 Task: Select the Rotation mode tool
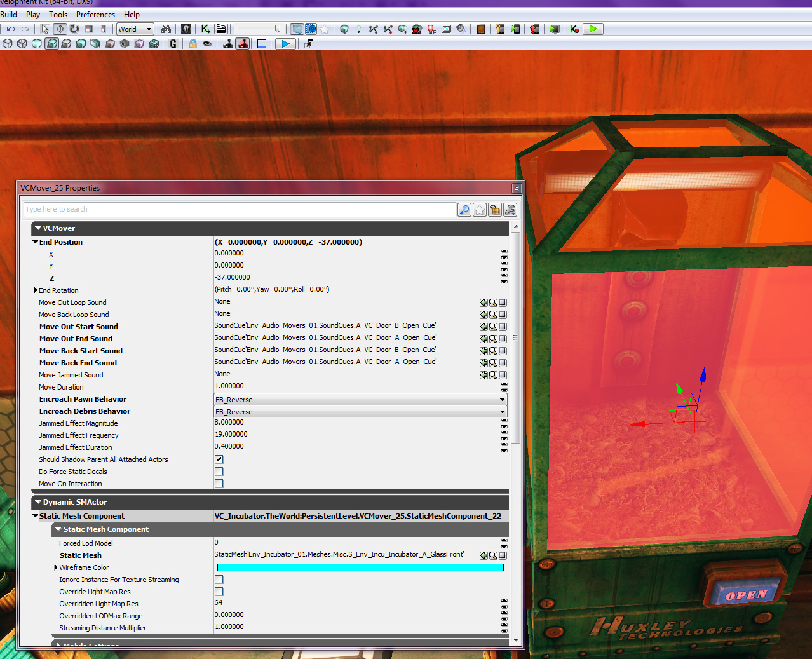(x=74, y=29)
